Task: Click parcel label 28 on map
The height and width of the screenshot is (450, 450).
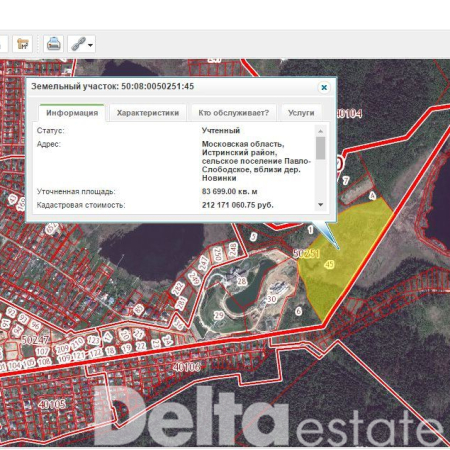Action: tap(242, 281)
